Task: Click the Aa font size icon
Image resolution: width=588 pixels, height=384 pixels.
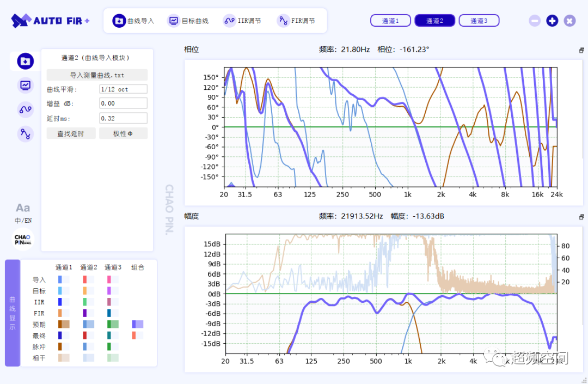Action: [x=23, y=208]
